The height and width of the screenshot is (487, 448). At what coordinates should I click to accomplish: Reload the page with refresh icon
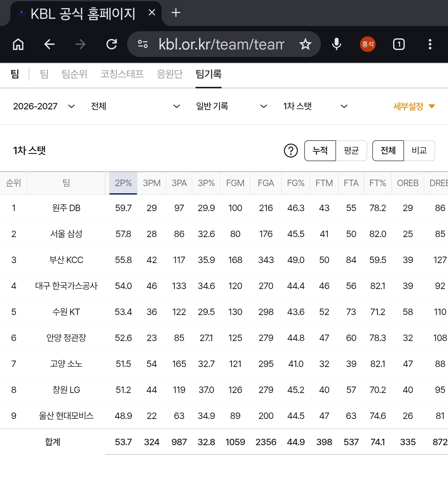coord(112,45)
